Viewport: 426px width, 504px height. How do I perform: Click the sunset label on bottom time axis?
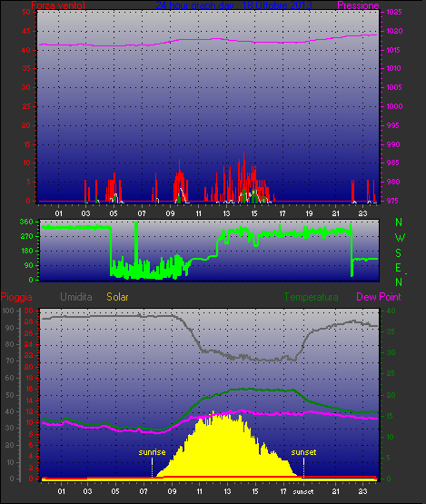(303, 491)
